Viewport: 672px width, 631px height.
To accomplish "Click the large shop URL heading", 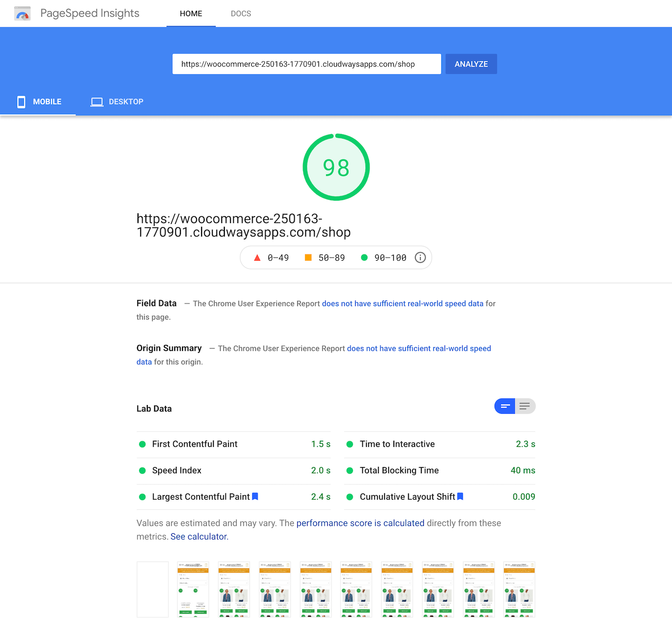I will [243, 226].
